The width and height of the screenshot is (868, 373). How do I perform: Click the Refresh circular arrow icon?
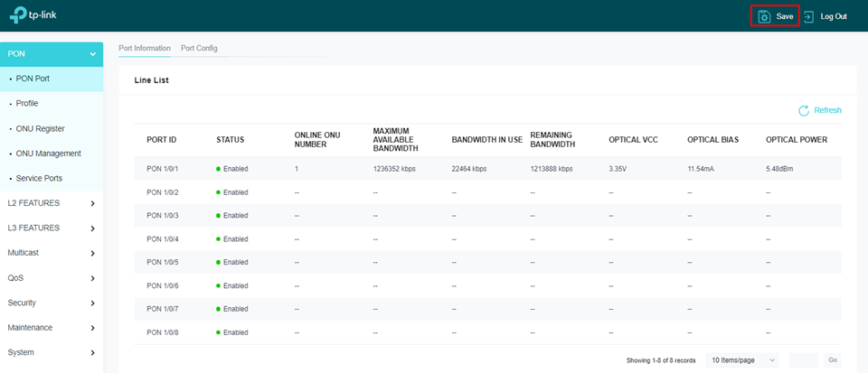click(x=803, y=110)
